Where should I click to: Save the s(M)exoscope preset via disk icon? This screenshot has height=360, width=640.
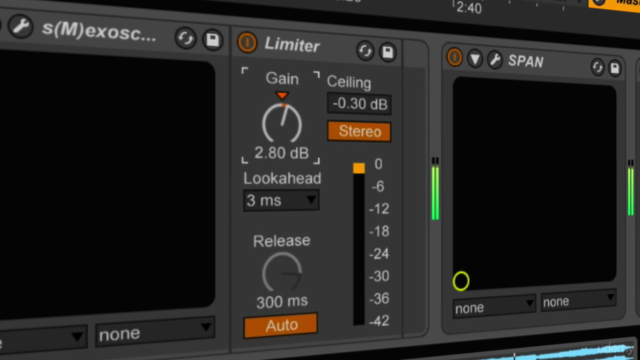coord(213,40)
